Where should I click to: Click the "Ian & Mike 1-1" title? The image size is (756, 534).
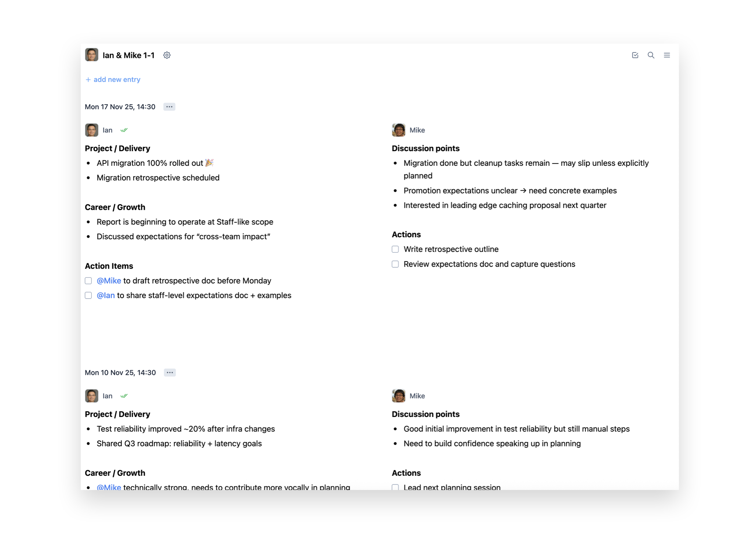point(128,55)
